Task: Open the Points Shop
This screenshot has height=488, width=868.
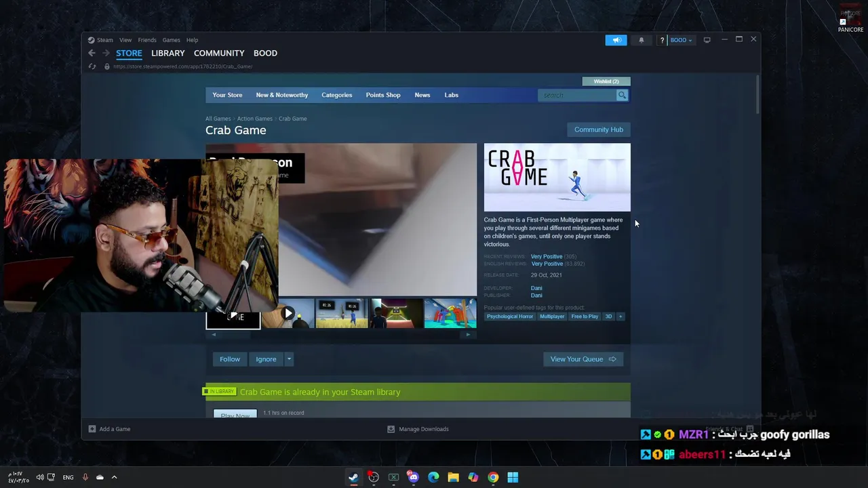Action: pyautogui.click(x=383, y=95)
